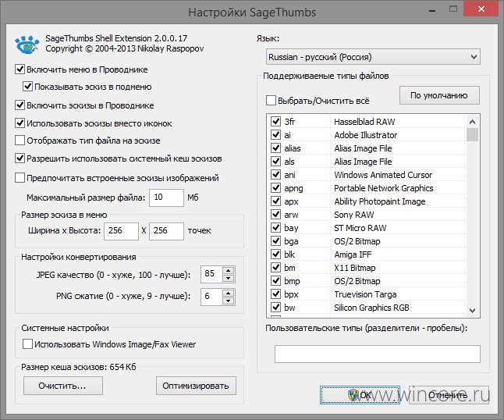Click the file types scrollbar thumb
The width and height of the screenshot is (504, 420).
pos(472,134)
